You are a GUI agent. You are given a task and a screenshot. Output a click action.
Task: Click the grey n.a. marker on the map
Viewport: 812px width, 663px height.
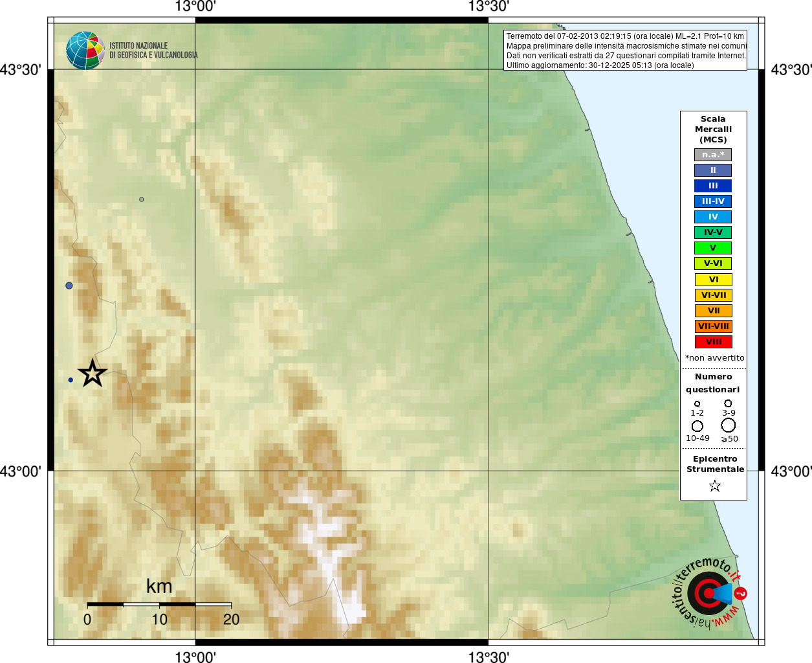(x=142, y=199)
